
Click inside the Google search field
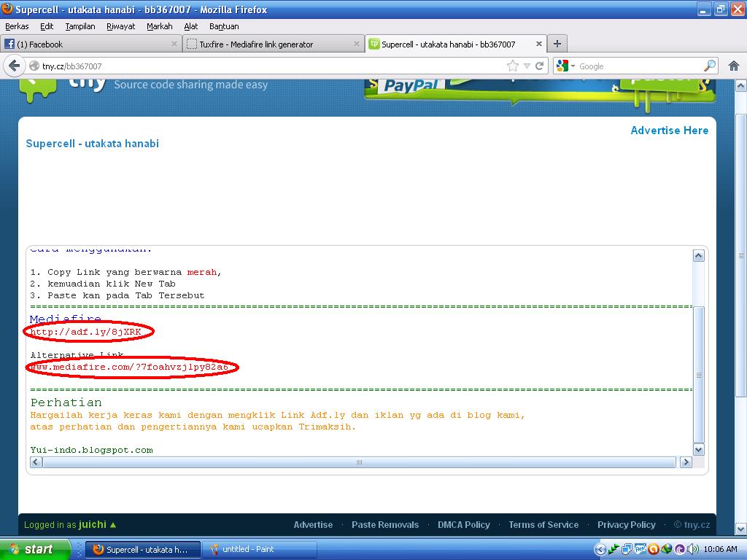[x=638, y=66]
